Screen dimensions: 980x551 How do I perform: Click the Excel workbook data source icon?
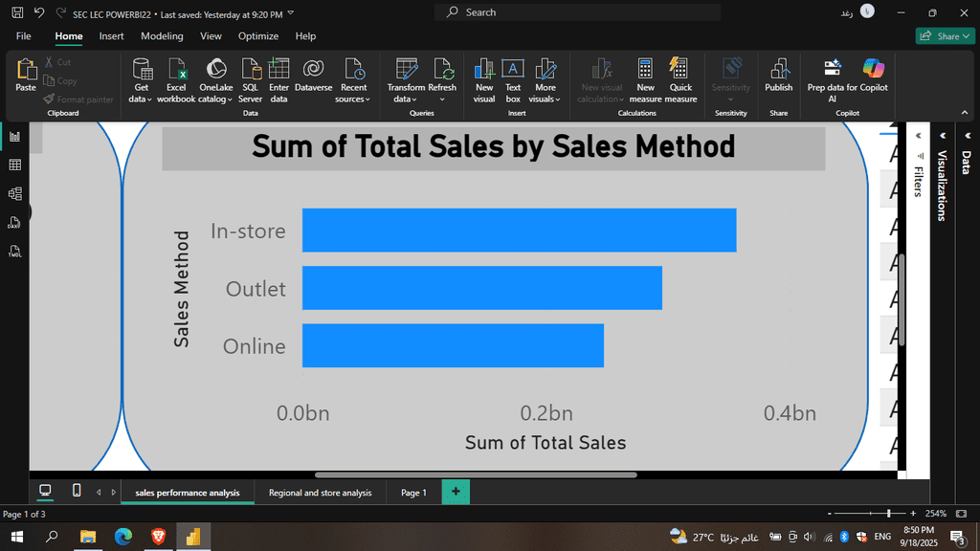coord(176,70)
